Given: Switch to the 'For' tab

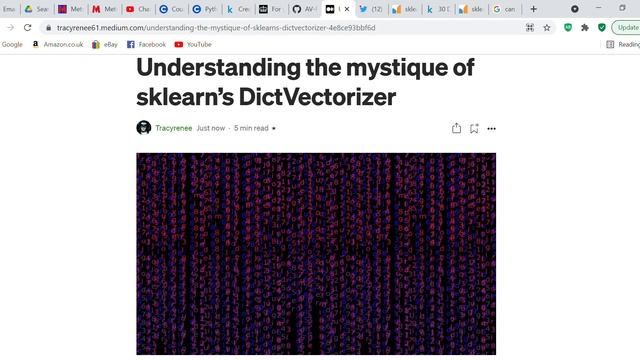Looking at the screenshot, I should pyautogui.click(x=271, y=9).
